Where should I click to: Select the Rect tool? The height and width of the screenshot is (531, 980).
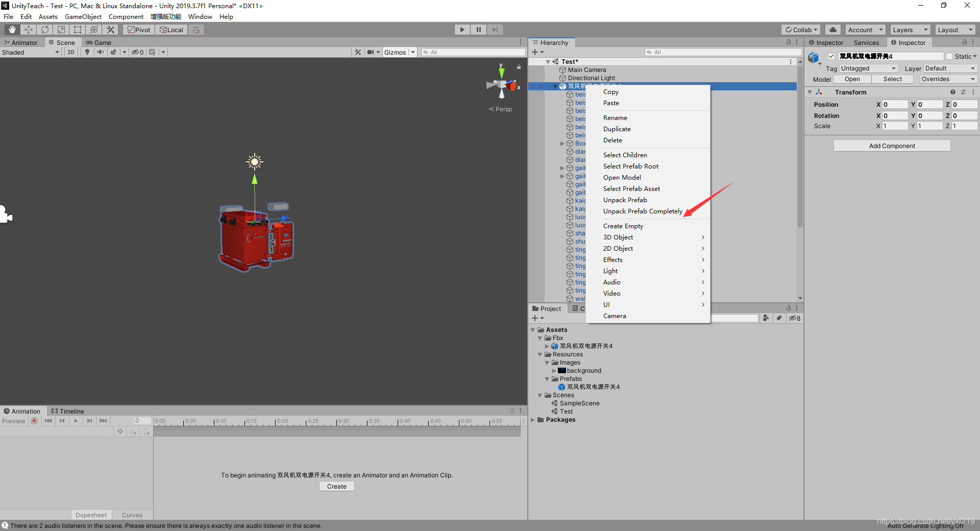tap(78, 30)
